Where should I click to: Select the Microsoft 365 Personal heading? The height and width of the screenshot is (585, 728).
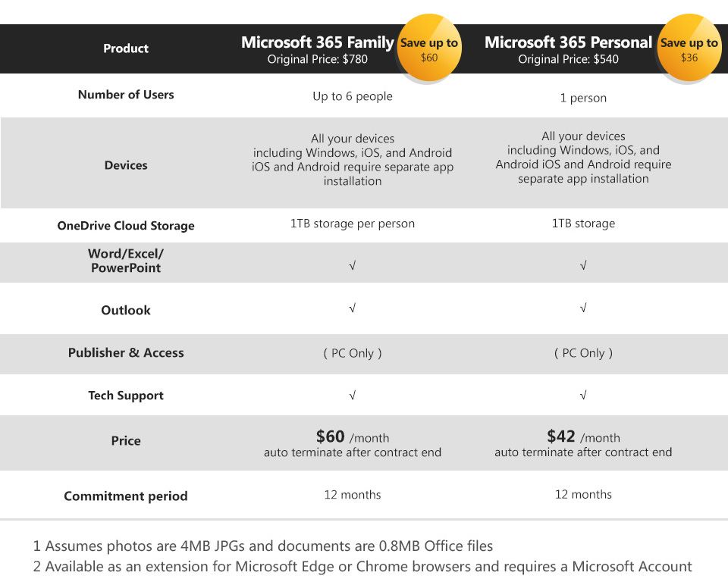[x=568, y=42]
